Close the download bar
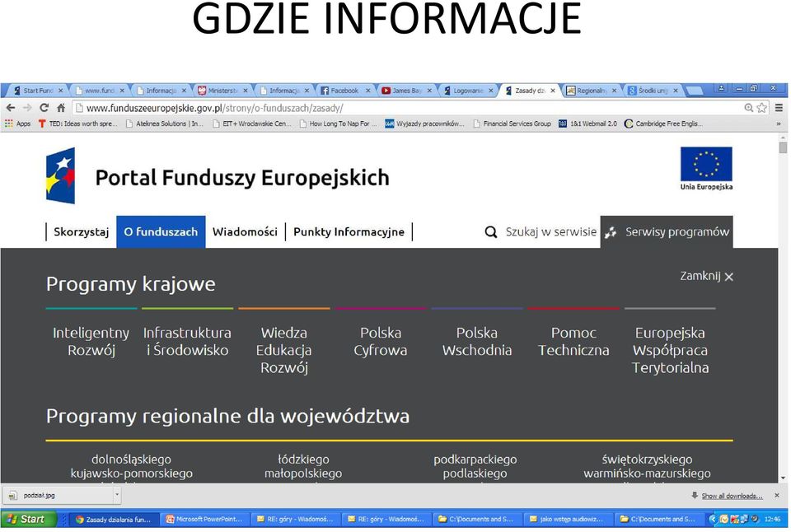Image resolution: width=791 pixels, height=532 pixels. [777, 496]
